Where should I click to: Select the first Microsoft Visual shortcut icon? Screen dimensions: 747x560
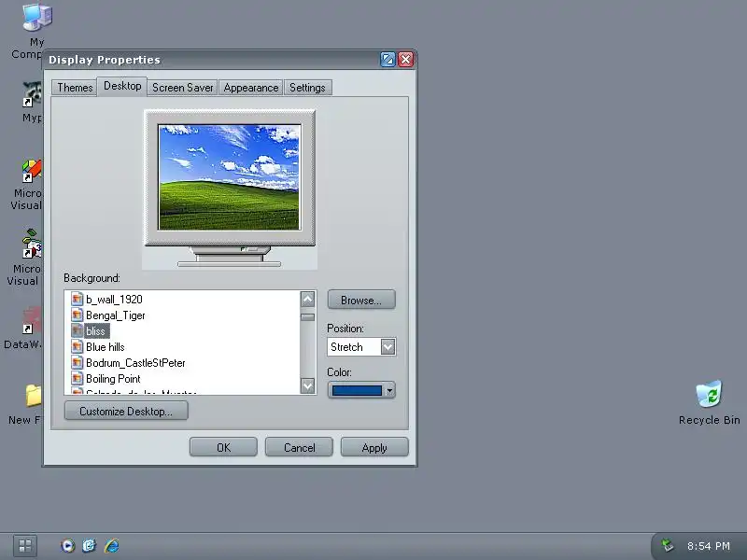point(32,172)
